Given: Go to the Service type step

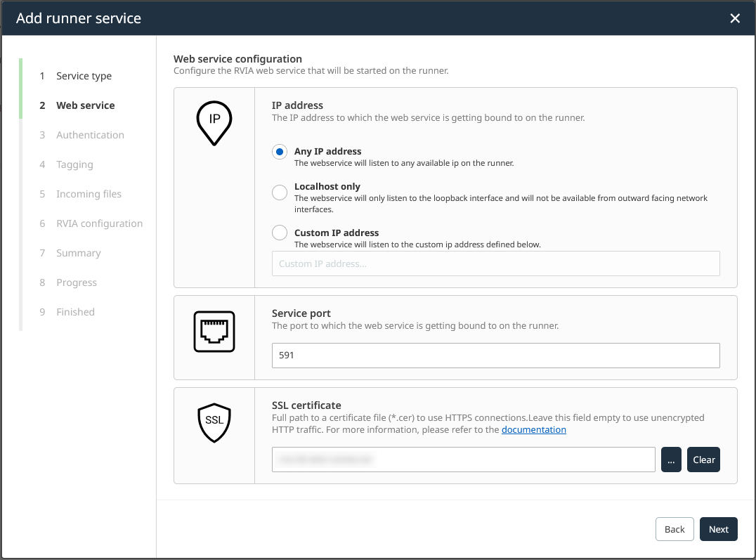Looking at the screenshot, I should 84,76.
